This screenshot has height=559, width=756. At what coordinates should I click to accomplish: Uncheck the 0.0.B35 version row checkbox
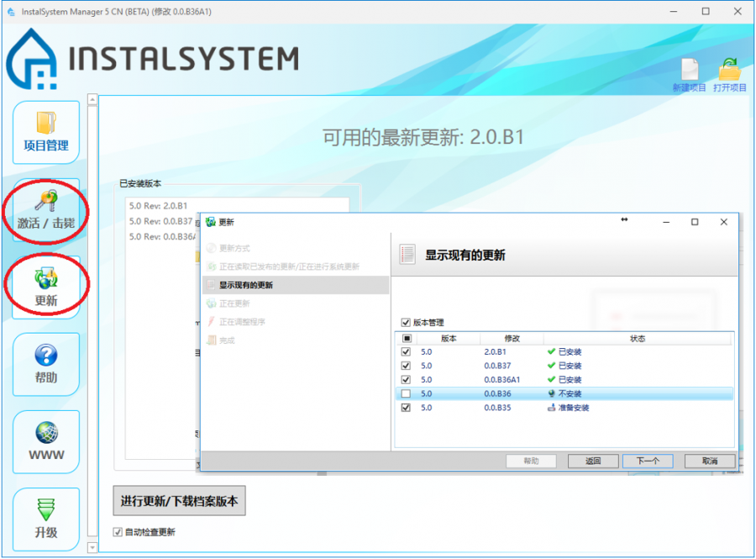(407, 408)
